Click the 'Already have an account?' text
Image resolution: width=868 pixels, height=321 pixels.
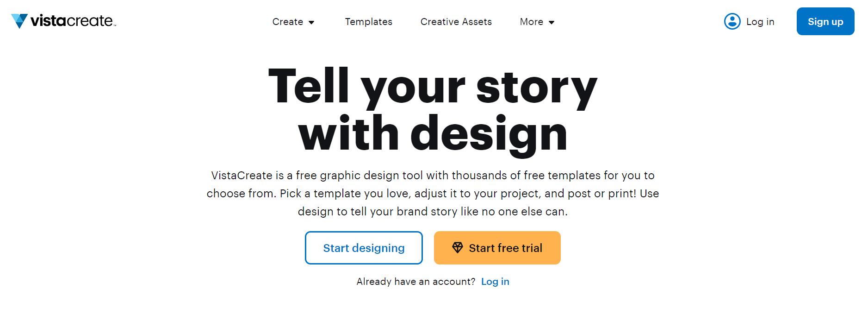[415, 282]
